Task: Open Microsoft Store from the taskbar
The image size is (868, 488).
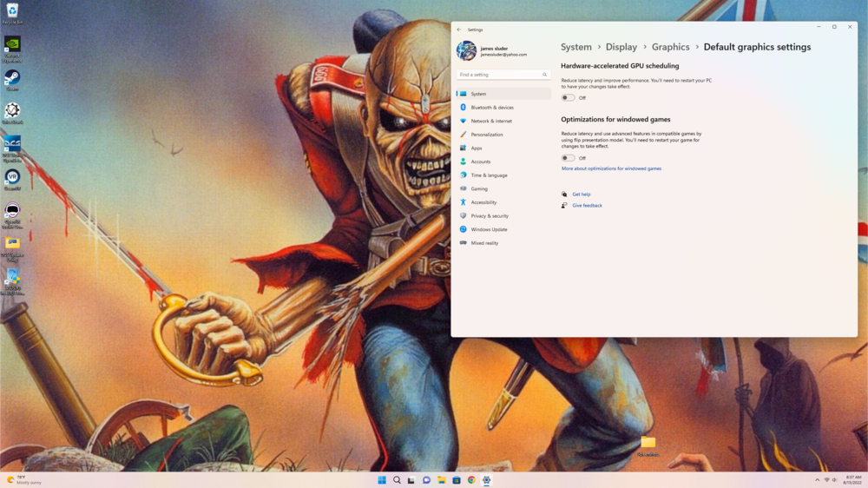Action: 457,480
